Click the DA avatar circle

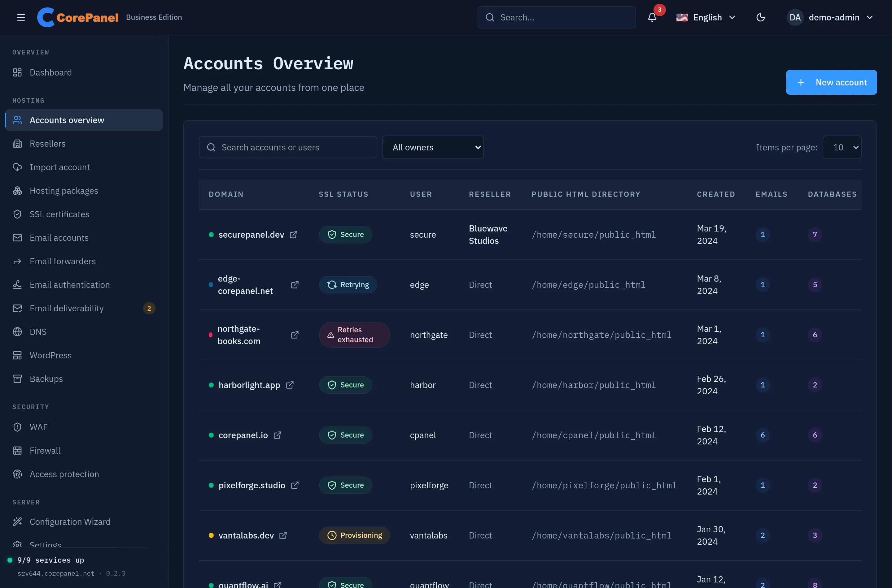795,17
